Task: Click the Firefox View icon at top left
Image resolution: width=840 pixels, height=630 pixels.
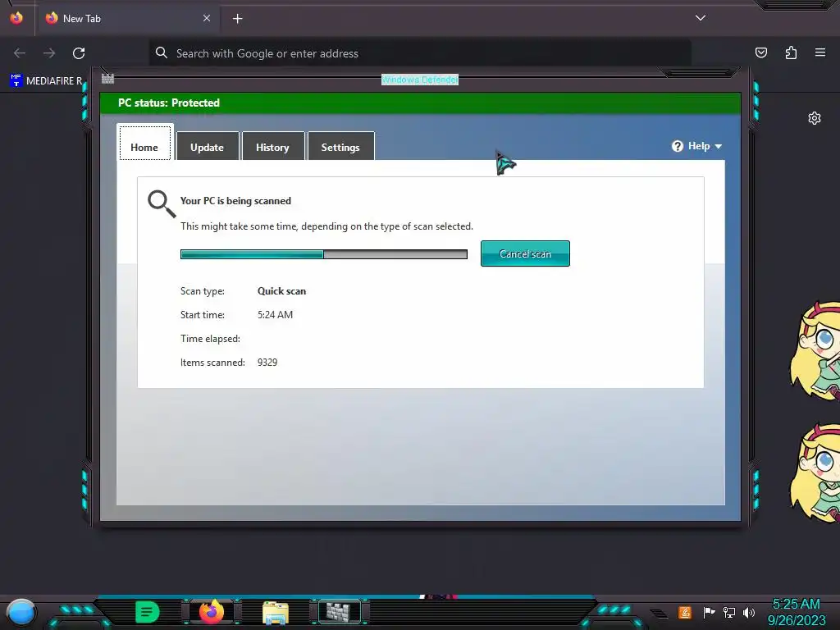Action: (x=16, y=18)
